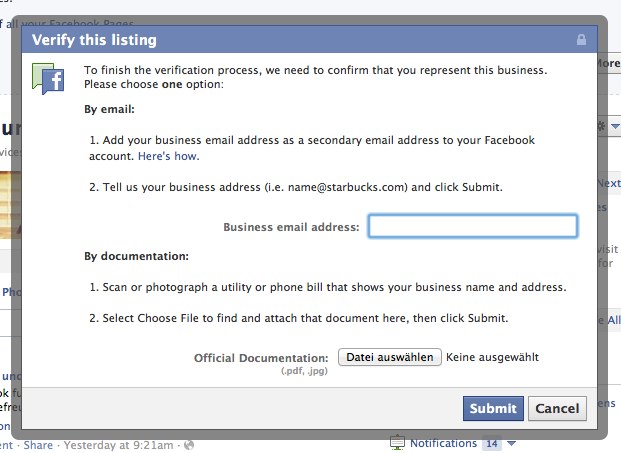This screenshot has height=453, width=621.
Task: Click the 'Official Documentation:' label
Action: point(261,358)
